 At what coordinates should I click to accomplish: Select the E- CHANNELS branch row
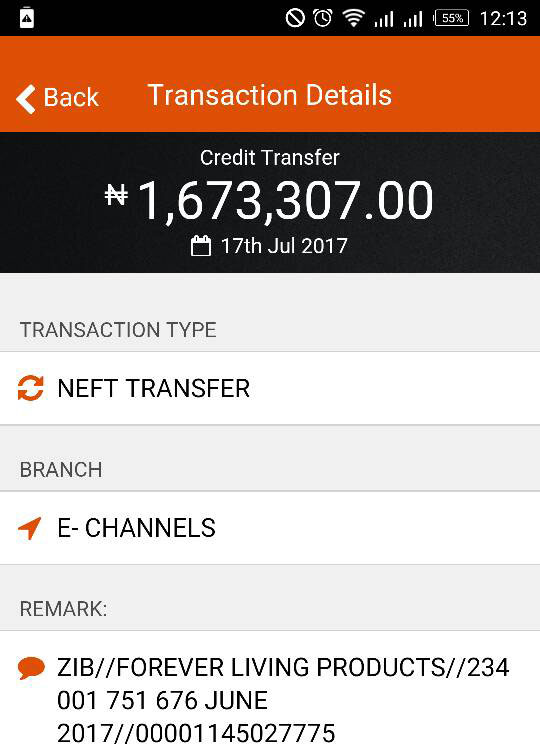click(x=270, y=528)
